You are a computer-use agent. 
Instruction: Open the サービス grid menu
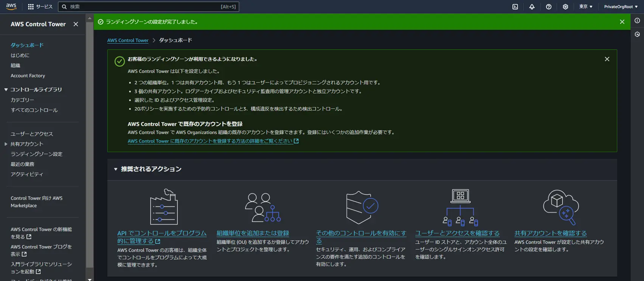[40, 6]
